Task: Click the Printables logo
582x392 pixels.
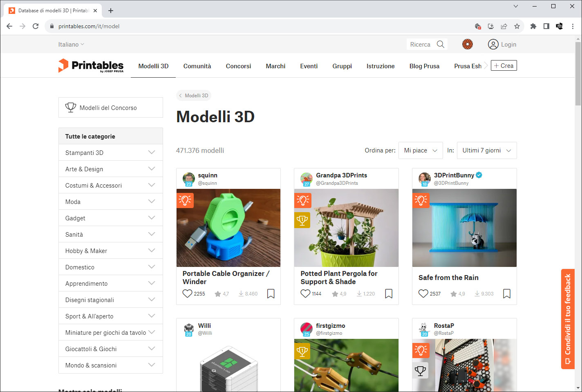Action: tap(91, 66)
